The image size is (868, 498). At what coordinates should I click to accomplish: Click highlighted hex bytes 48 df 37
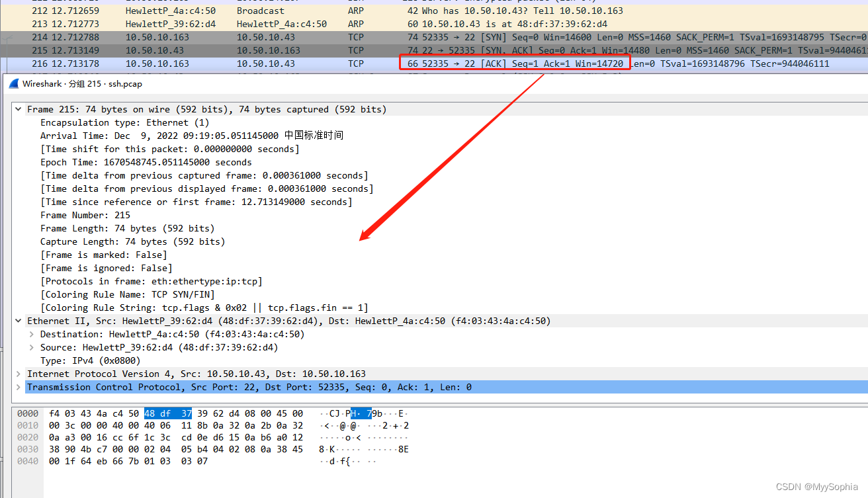point(168,413)
